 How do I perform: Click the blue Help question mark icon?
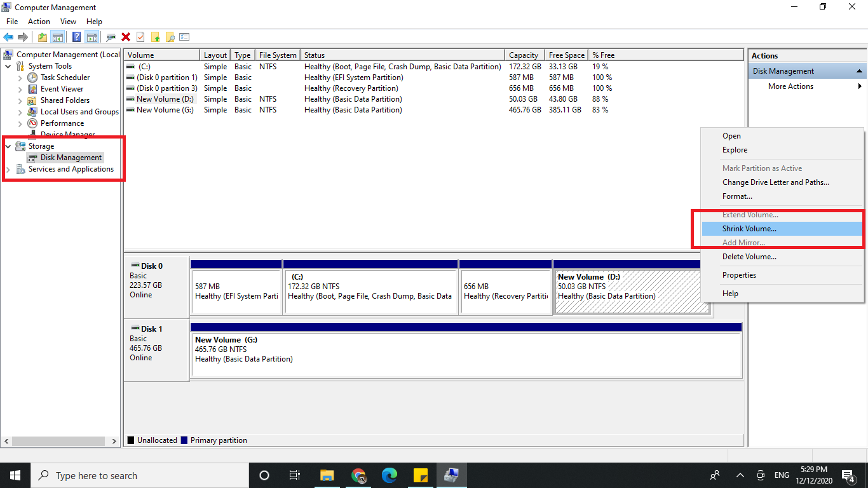click(x=77, y=37)
